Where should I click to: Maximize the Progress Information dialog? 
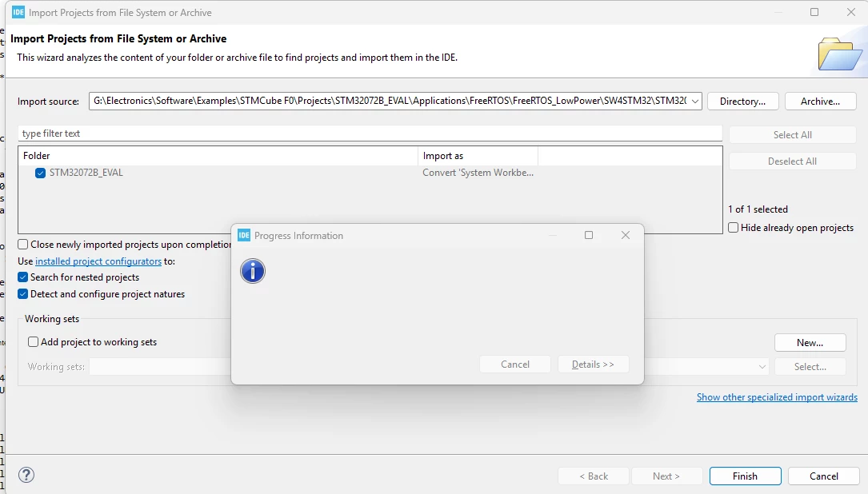(x=589, y=235)
